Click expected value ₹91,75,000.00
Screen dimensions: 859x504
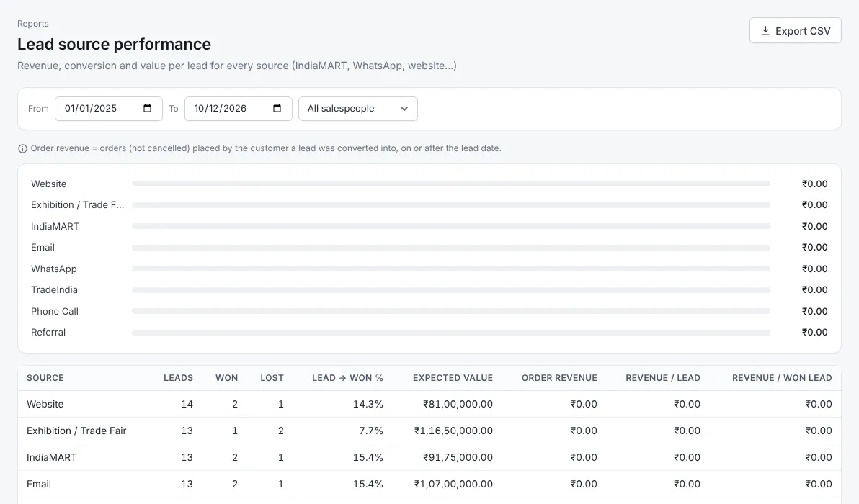pyautogui.click(x=458, y=457)
